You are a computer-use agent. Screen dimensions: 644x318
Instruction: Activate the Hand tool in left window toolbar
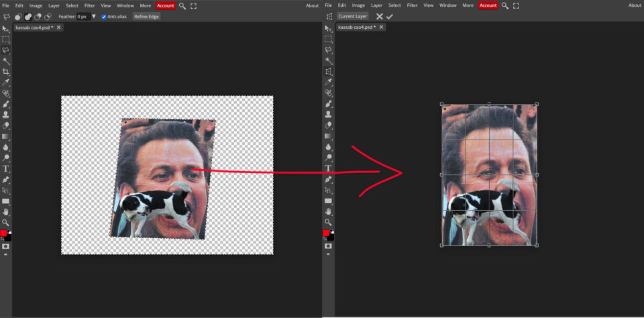click(x=6, y=211)
